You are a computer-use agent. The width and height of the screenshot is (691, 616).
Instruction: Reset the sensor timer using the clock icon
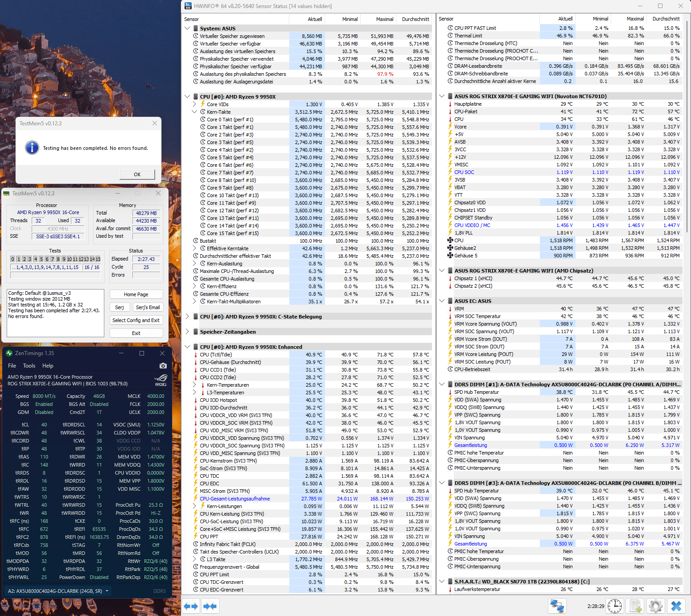615,606
